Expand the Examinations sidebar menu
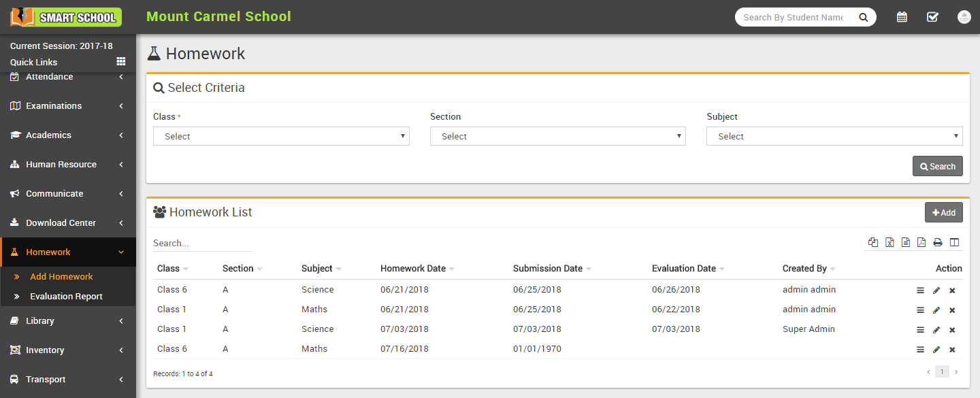 pyautogui.click(x=68, y=106)
